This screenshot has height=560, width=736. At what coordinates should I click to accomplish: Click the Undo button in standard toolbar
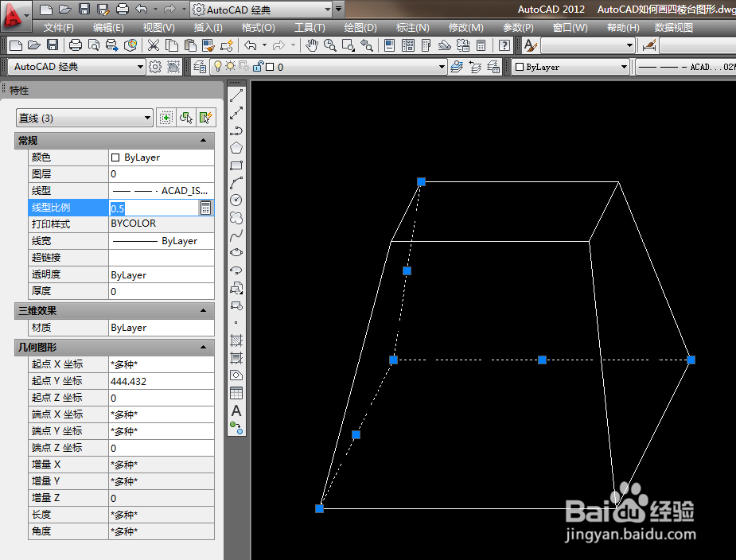(250, 45)
